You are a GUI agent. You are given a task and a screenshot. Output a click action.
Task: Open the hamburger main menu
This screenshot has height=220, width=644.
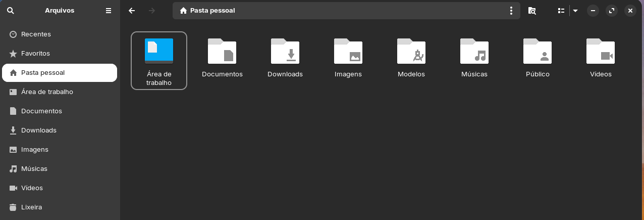click(x=109, y=10)
